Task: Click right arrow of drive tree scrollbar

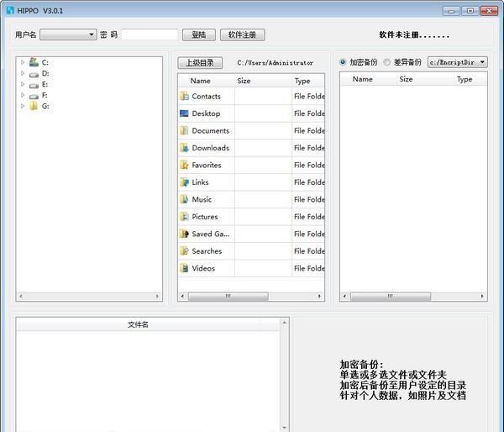Action: click(158, 296)
